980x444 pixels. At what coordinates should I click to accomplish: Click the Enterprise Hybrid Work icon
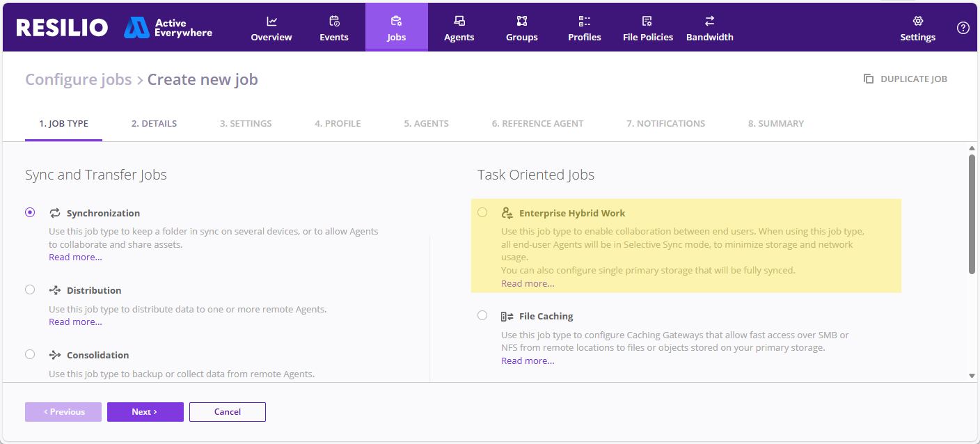pyautogui.click(x=507, y=213)
